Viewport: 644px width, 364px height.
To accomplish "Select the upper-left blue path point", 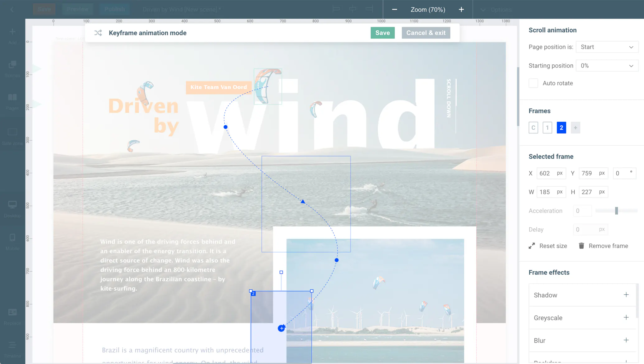I will [226, 127].
